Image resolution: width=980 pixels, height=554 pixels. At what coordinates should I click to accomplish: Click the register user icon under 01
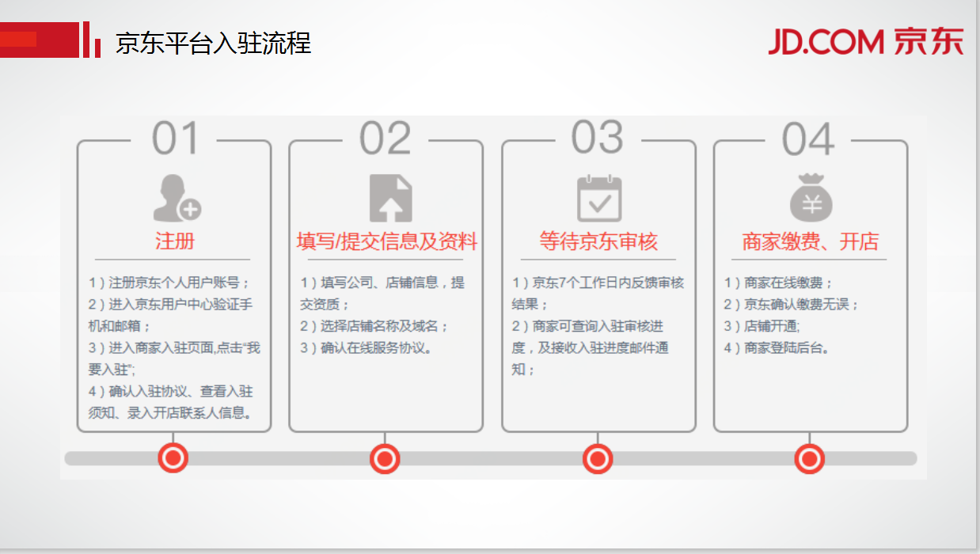pyautogui.click(x=177, y=198)
